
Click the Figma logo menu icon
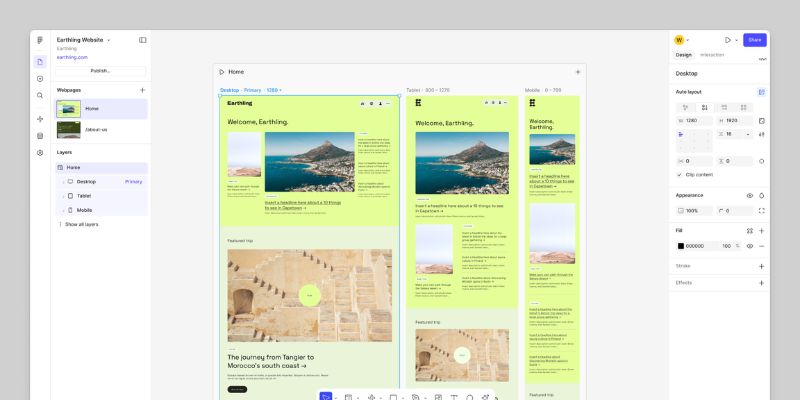click(40, 40)
